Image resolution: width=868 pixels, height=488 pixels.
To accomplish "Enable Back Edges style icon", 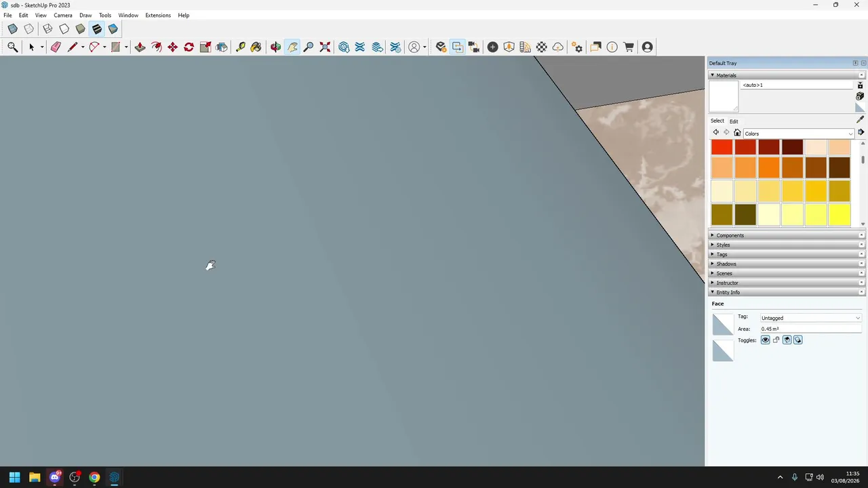I will (29, 29).
